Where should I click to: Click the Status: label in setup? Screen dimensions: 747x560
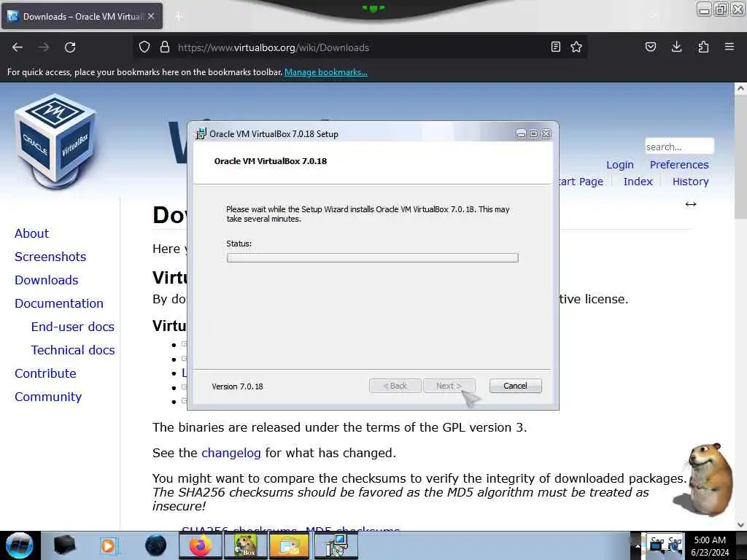pyautogui.click(x=239, y=244)
